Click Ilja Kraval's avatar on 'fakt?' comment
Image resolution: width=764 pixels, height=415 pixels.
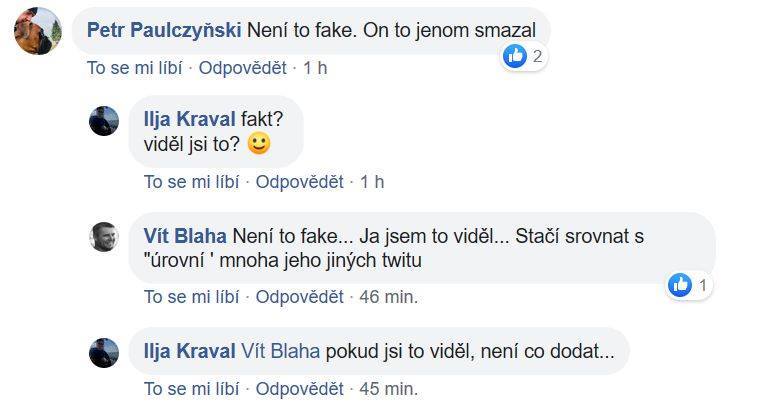(104, 120)
